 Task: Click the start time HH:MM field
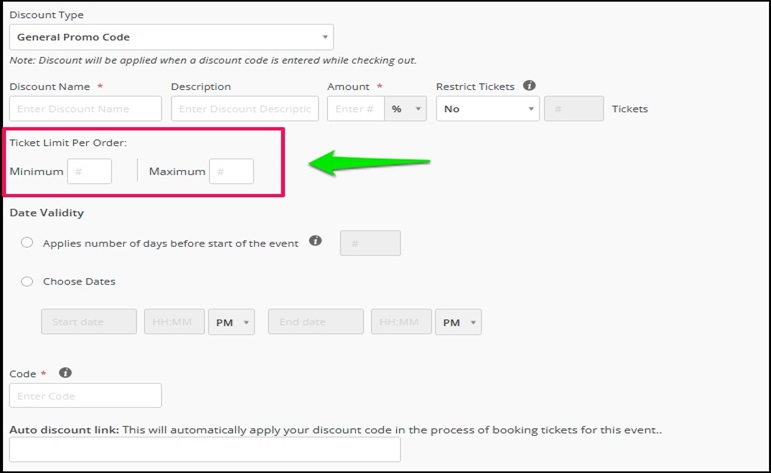pyautogui.click(x=174, y=322)
